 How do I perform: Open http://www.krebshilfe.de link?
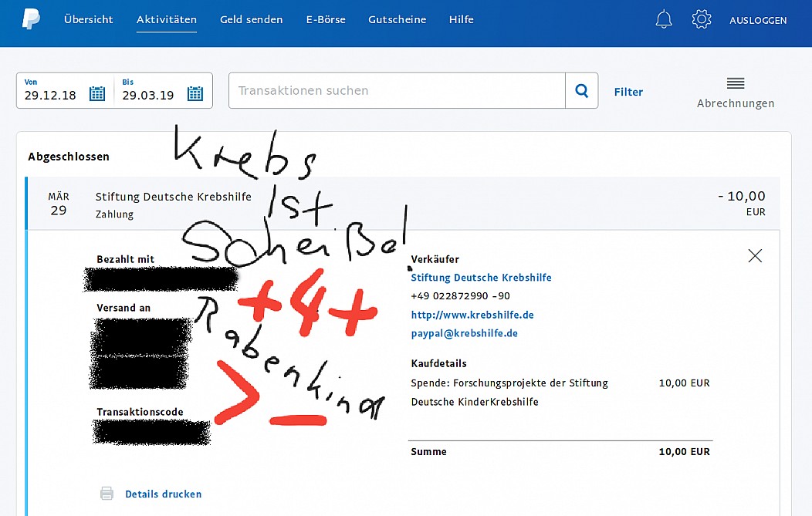[472, 315]
